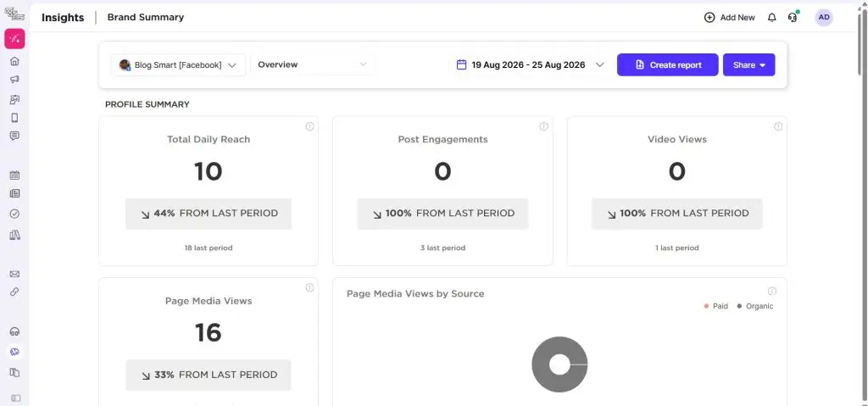This screenshot has width=868, height=406.
Task: Open the headphones listening sidebar icon
Action: (15, 331)
